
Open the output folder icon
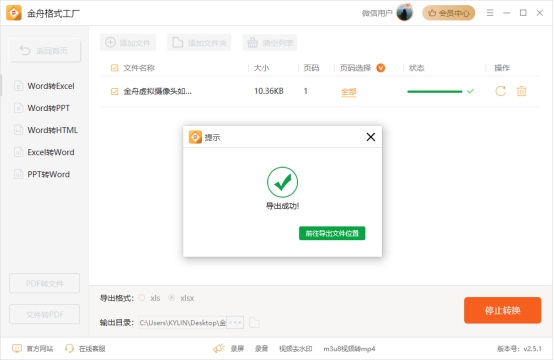click(x=254, y=323)
